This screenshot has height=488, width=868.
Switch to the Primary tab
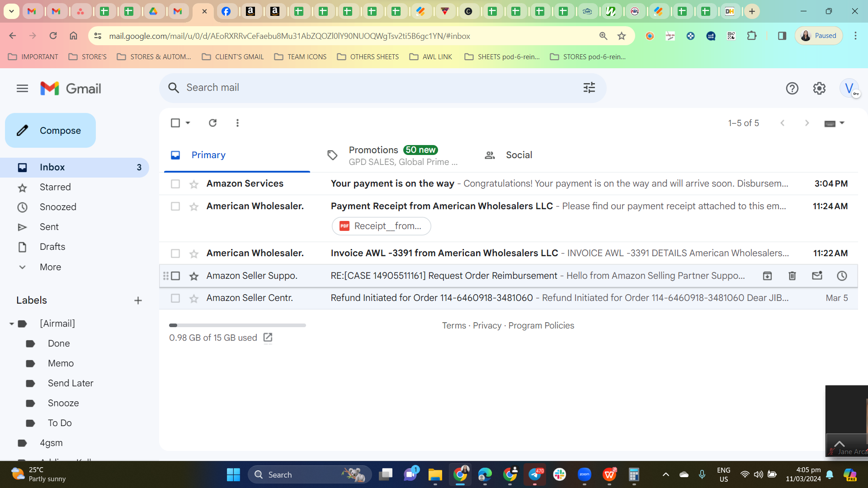tap(237, 155)
